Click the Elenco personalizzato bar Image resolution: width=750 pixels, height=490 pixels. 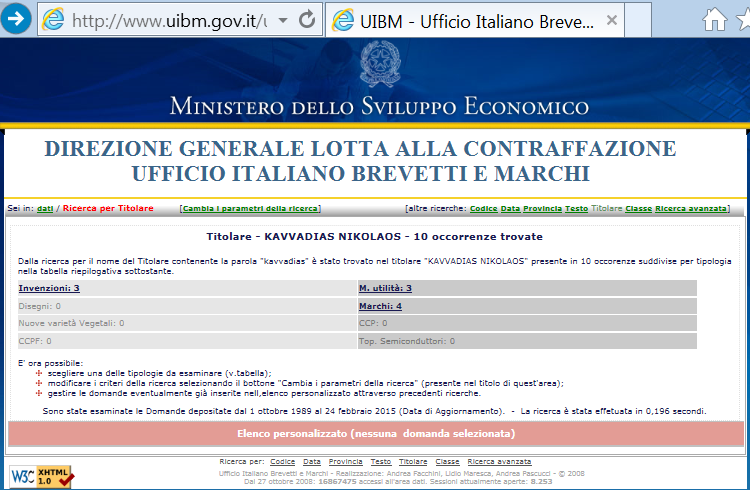point(376,434)
